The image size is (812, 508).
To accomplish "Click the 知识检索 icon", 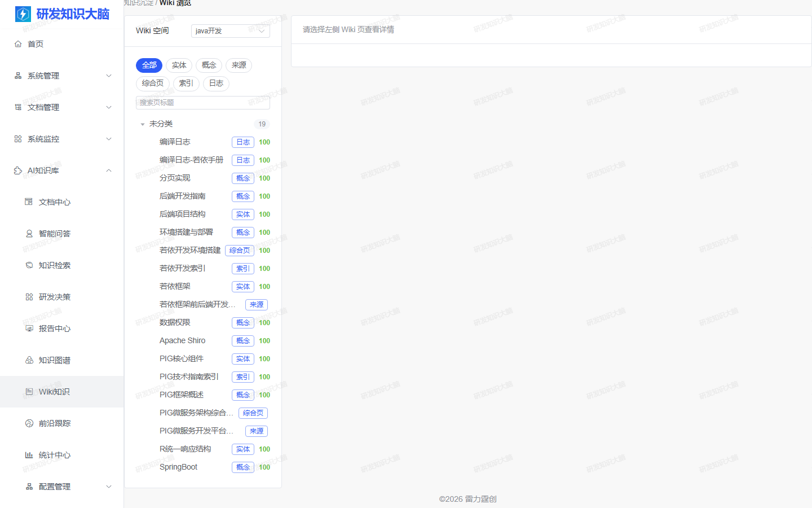I will tap(29, 265).
